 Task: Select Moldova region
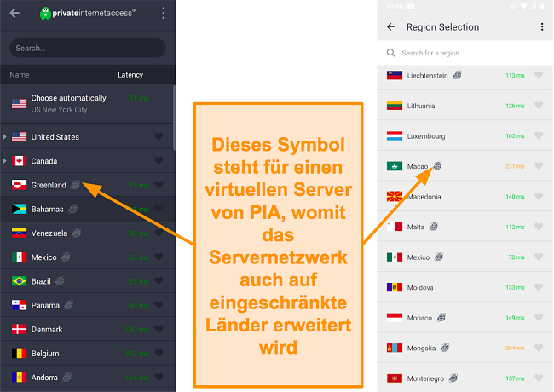click(465, 287)
